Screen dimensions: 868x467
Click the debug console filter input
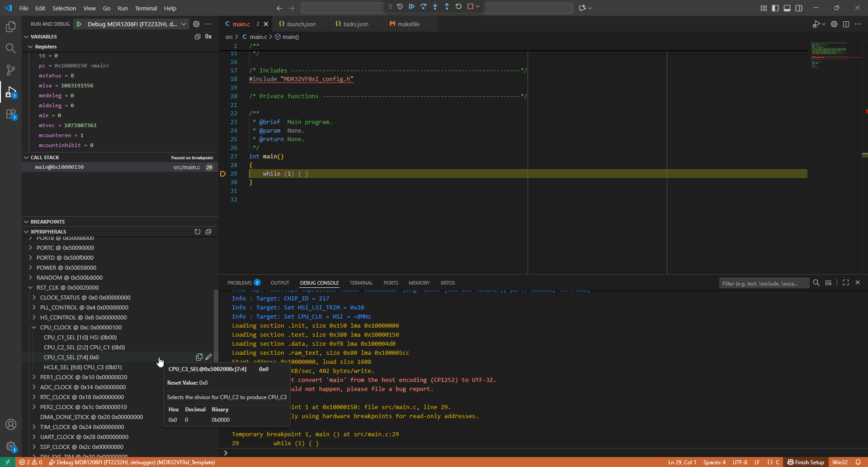[x=763, y=283]
